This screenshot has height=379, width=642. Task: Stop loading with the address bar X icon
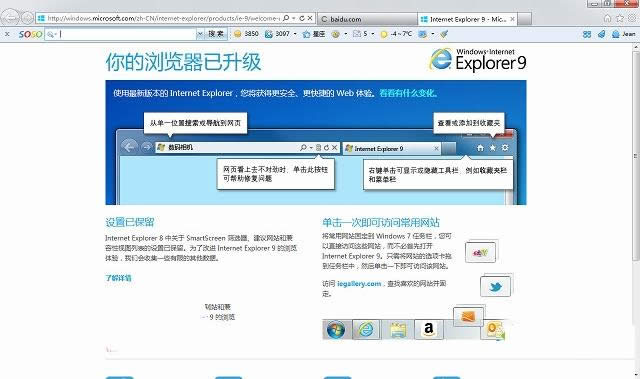pyautogui.click(x=310, y=18)
